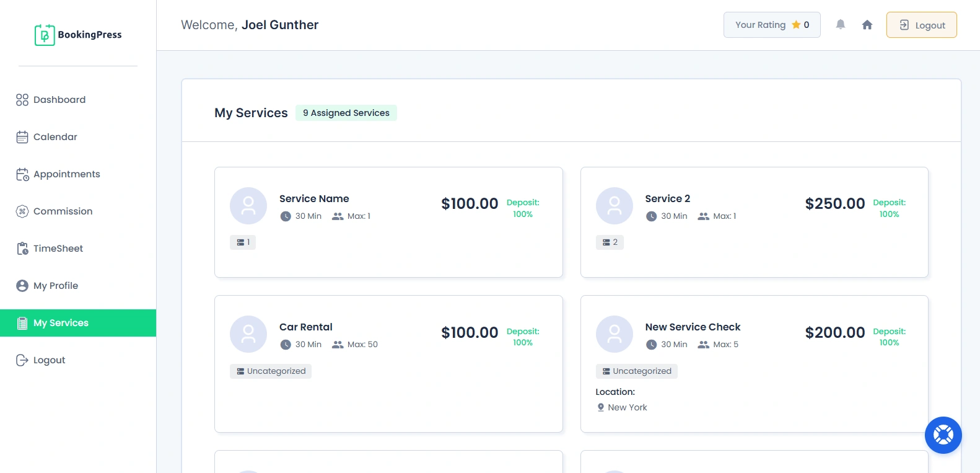The image size is (980, 473).
Task: Select the My Services menu item
Action: click(78, 323)
